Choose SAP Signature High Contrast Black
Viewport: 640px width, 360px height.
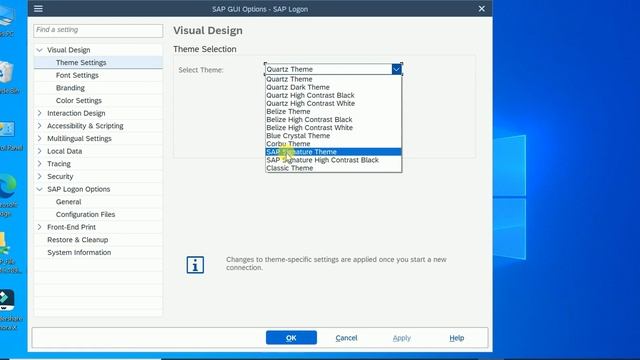(333, 160)
